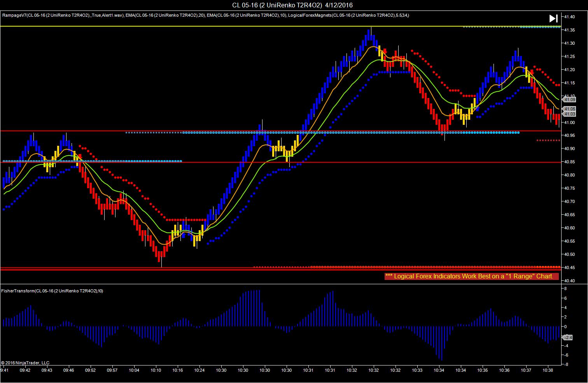588x383 pixels.
Task: Click the 41.09 price marker tag
Action: point(570,100)
